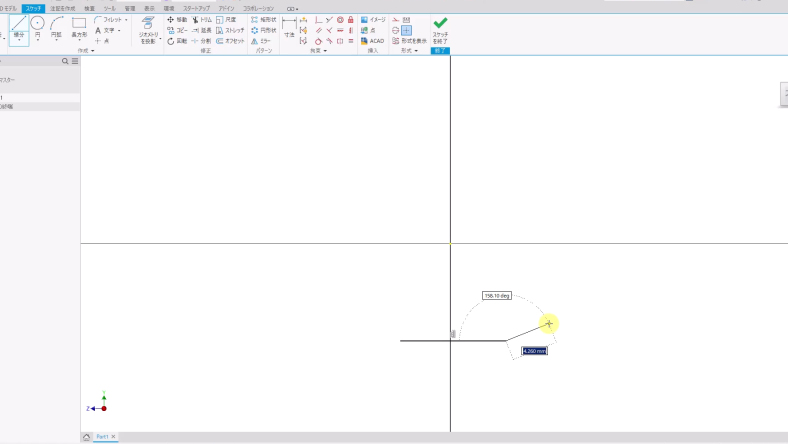Select the Circle (円) sketch tool
This screenshot has width=788, height=444.
[x=38, y=28]
